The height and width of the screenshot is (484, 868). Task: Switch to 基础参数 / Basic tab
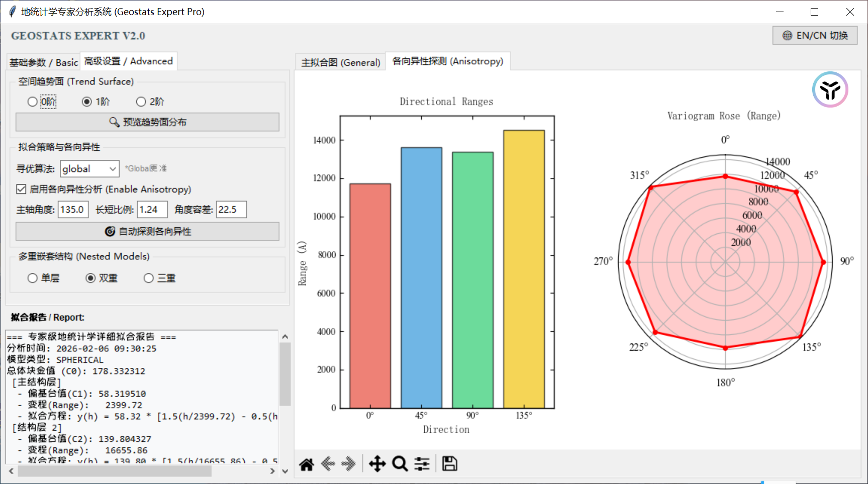[44, 62]
